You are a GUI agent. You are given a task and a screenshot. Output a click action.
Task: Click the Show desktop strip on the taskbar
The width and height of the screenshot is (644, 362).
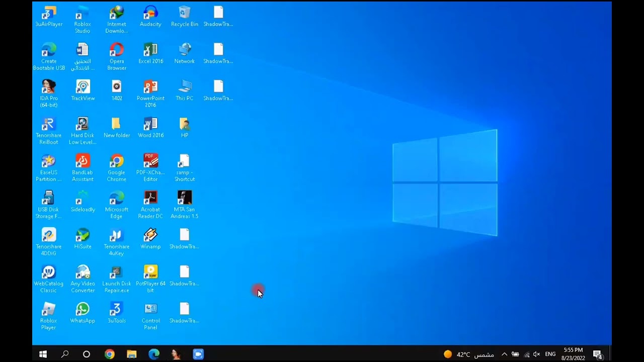[x=610, y=354]
